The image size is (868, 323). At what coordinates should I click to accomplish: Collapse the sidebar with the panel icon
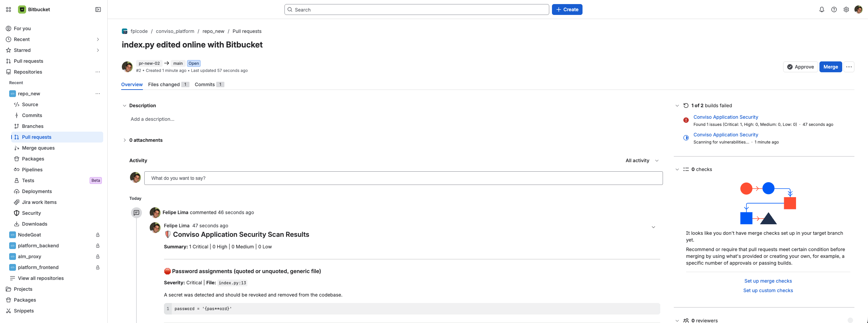tap(98, 9)
